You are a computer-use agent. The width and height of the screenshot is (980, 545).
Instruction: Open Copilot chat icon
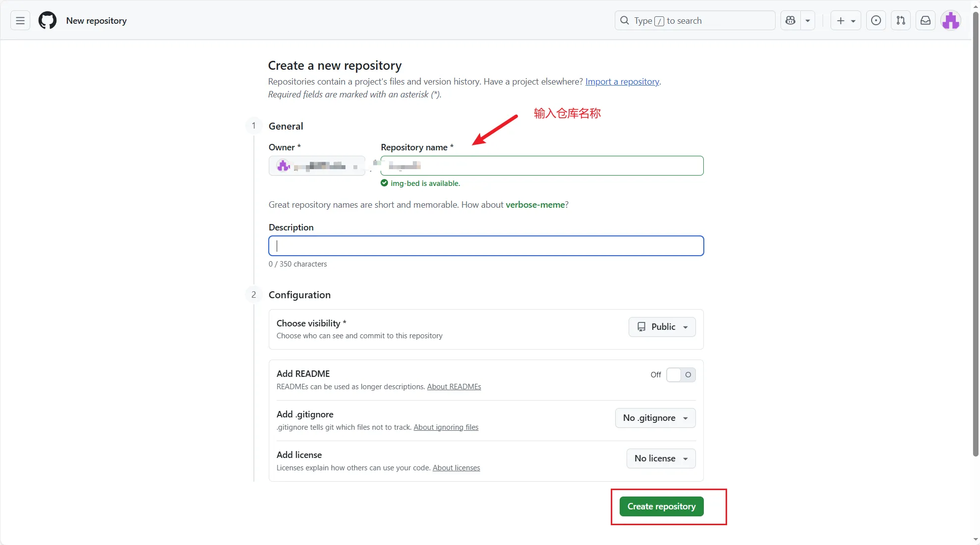pos(790,21)
